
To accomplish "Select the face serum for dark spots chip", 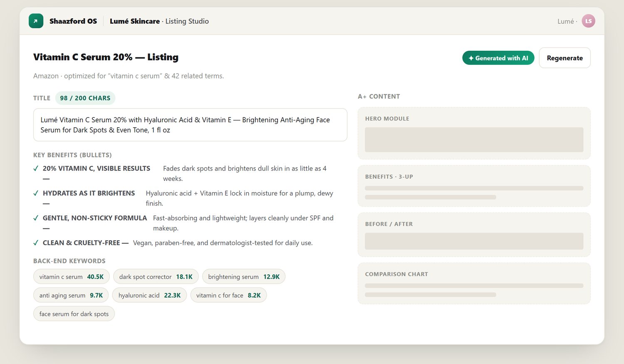I will (74, 314).
